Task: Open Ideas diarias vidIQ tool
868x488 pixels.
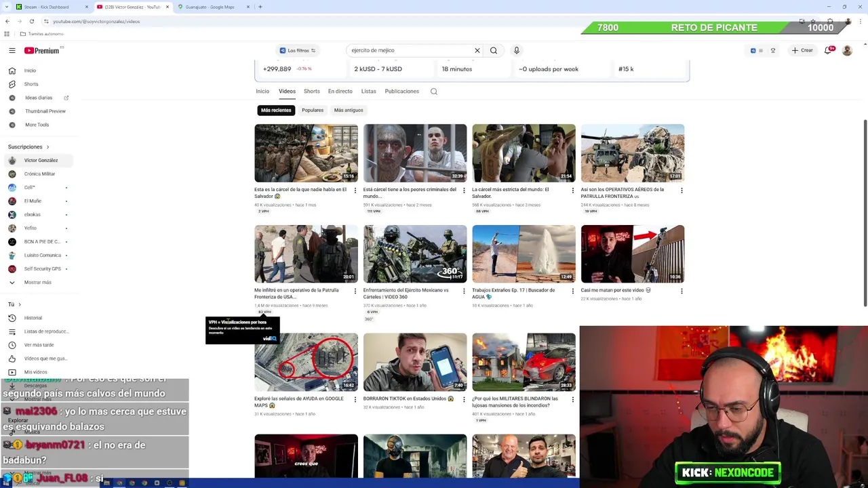Action: pyautogui.click(x=38, y=98)
